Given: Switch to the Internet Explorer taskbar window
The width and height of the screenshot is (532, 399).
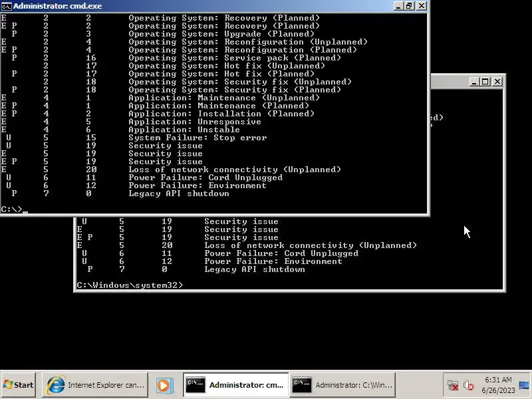Looking at the screenshot, I should pos(95,385).
